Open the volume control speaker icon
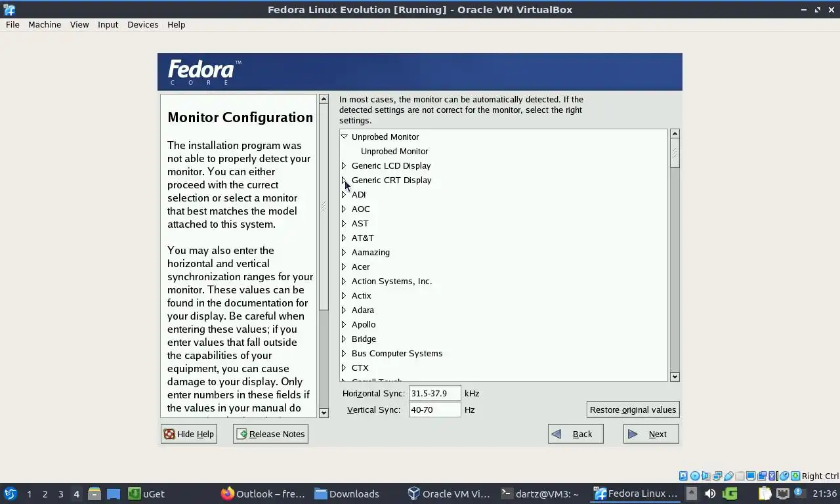Viewport: 840px width, 504px height. (x=710, y=493)
